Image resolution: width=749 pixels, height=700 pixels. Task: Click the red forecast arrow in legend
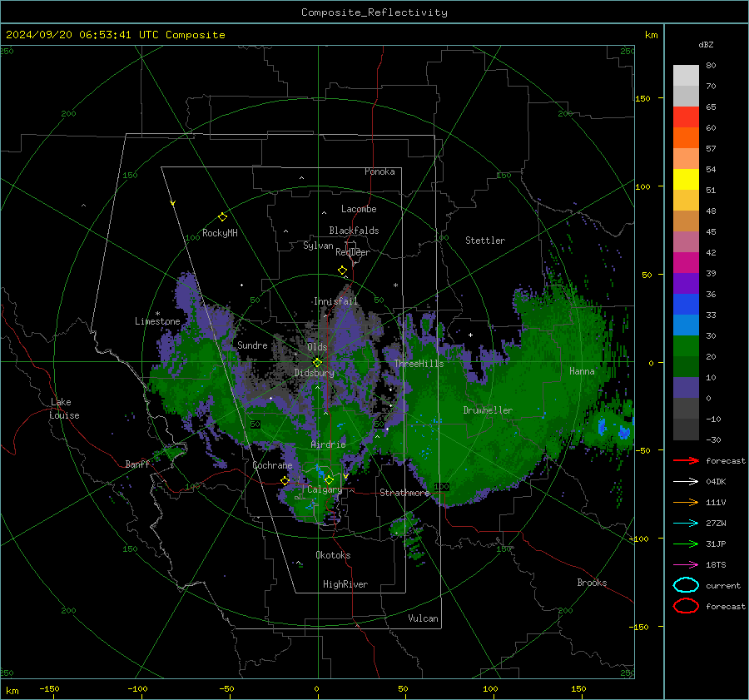tap(686, 460)
